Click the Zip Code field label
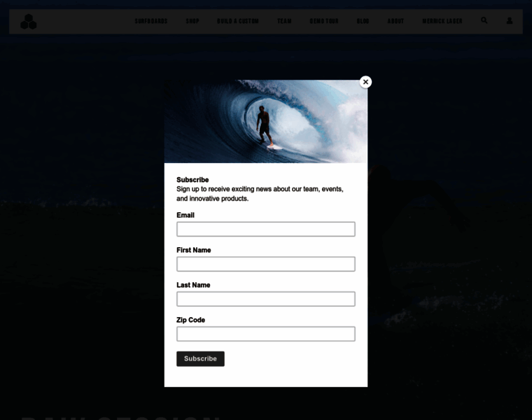The width and height of the screenshot is (532, 420). 190,320
